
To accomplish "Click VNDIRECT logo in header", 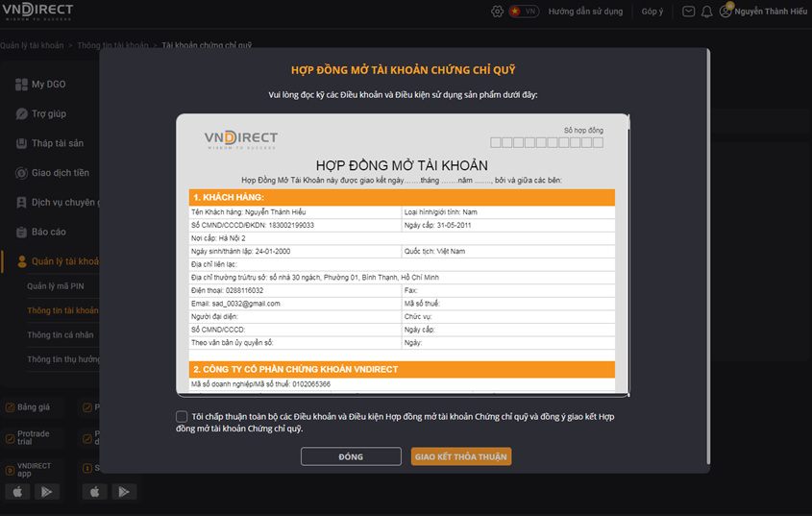I will coord(37,12).
